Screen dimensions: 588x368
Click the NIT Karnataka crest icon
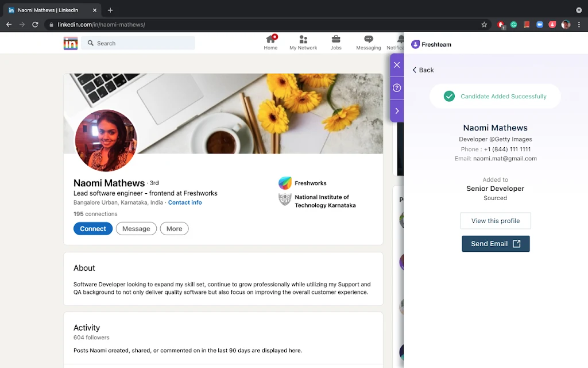pyautogui.click(x=285, y=199)
